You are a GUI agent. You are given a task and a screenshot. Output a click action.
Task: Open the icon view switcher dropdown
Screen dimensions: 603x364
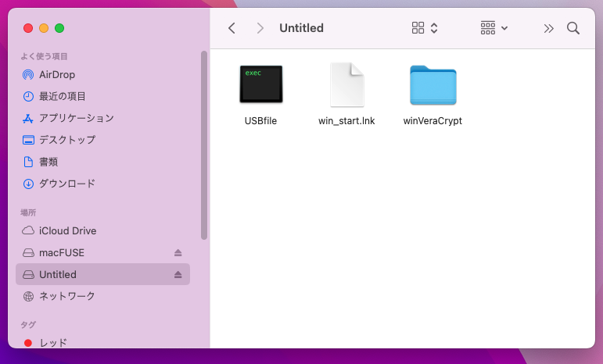pos(425,28)
